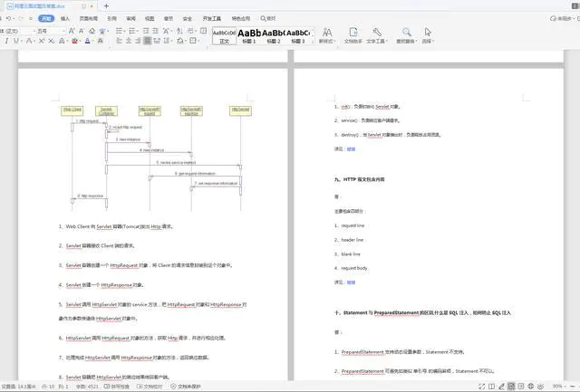This screenshot has height=392, width=580.
Task: Decrease paragraph indent
Action: tap(146, 31)
